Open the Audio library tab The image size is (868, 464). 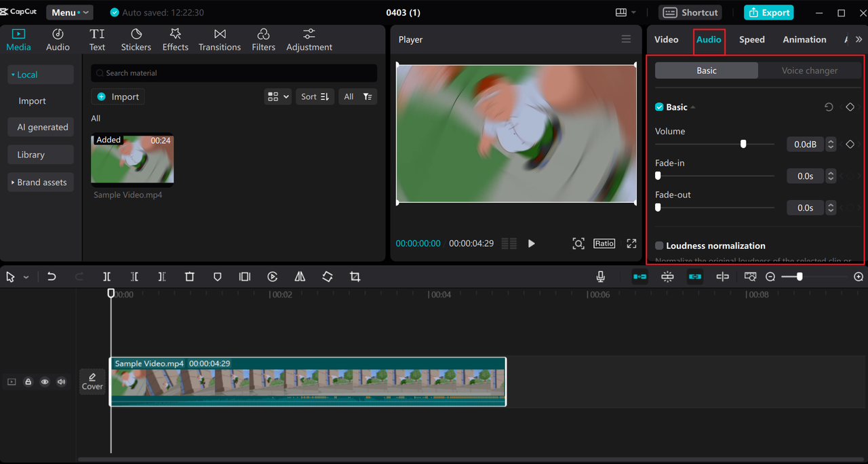pos(58,40)
